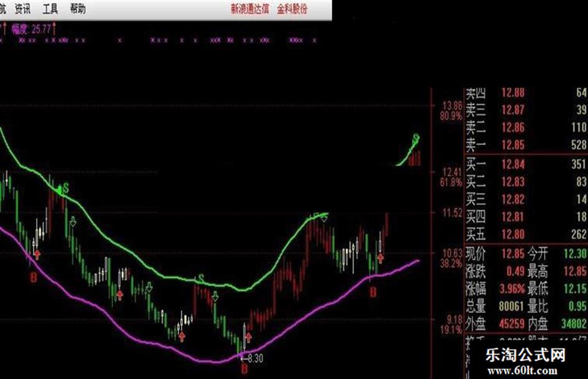588x379 pixels.
Task: Open the 资讯 menu
Action: tap(22, 9)
